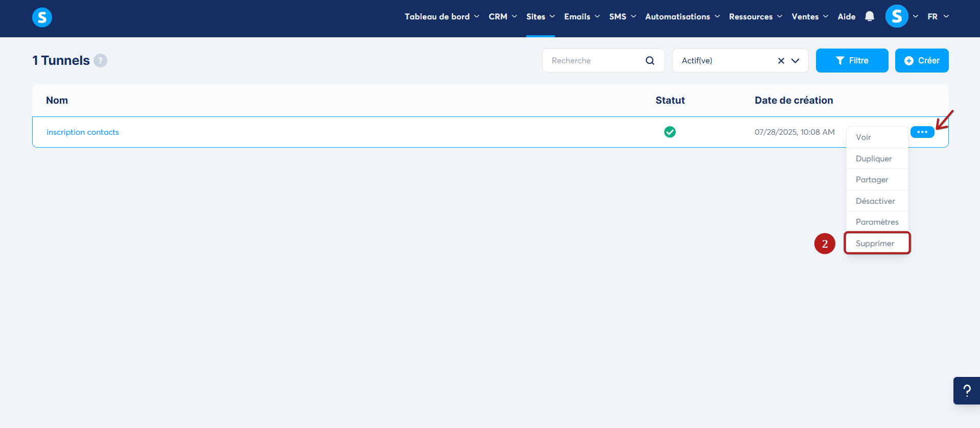The height and width of the screenshot is (428, 980).
Task: Click the search magnifier icon
Action: point(650,61)
